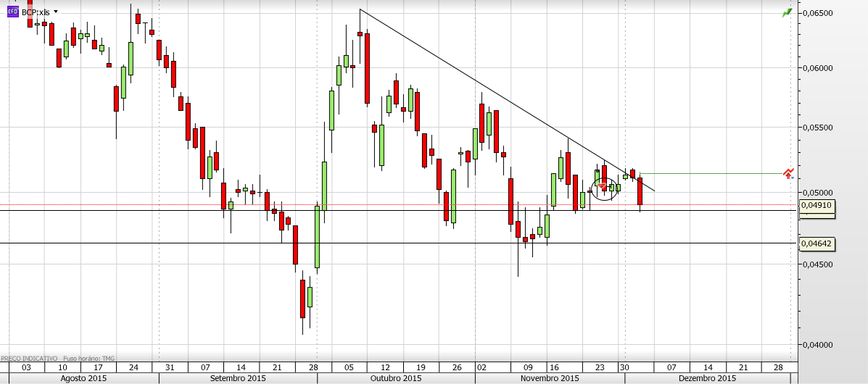Click the 03 date label on the time axis
Screen dimensions: 868x384
[26, 367]
